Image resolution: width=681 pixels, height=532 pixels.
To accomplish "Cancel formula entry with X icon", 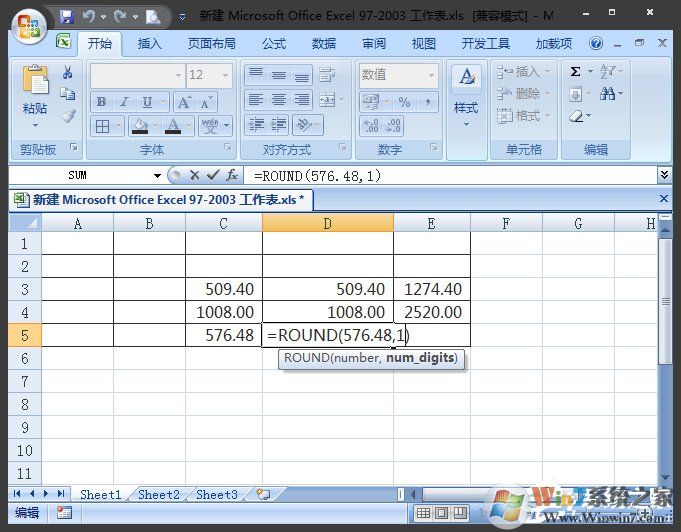I will coord(194,175).
